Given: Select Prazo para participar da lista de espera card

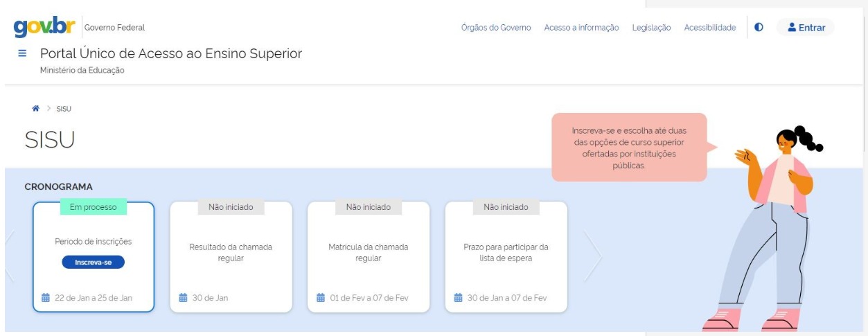Looking at the screenshot, I should click(x=506, y=256).
